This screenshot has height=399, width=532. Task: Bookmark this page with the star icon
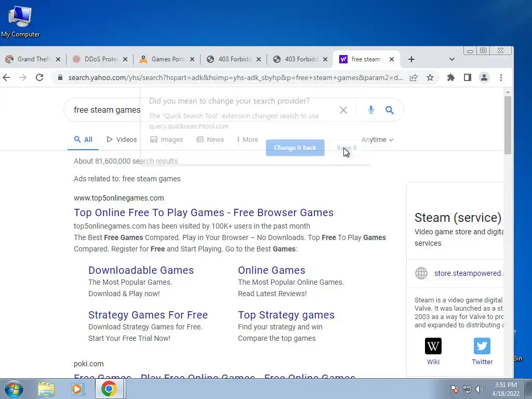pos(430,78)
